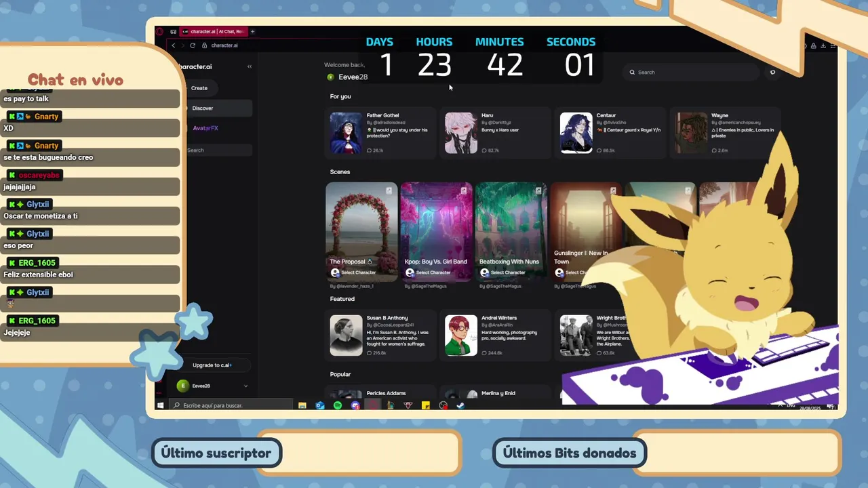Viewport: 868px width, 488px height.
Task: Open Andrel Winters avatar thumbnail
Action: click(x=461, y=335)
